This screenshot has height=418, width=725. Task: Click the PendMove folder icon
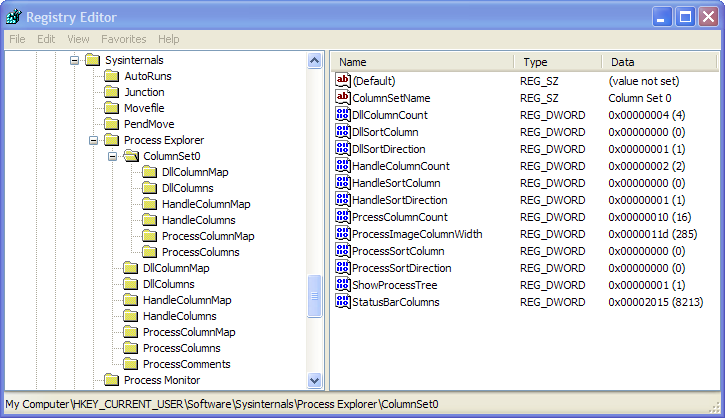[x=111, y=124]
